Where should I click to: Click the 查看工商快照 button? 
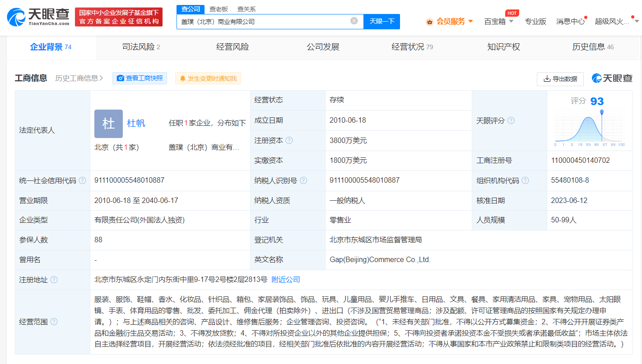(140, 78)
